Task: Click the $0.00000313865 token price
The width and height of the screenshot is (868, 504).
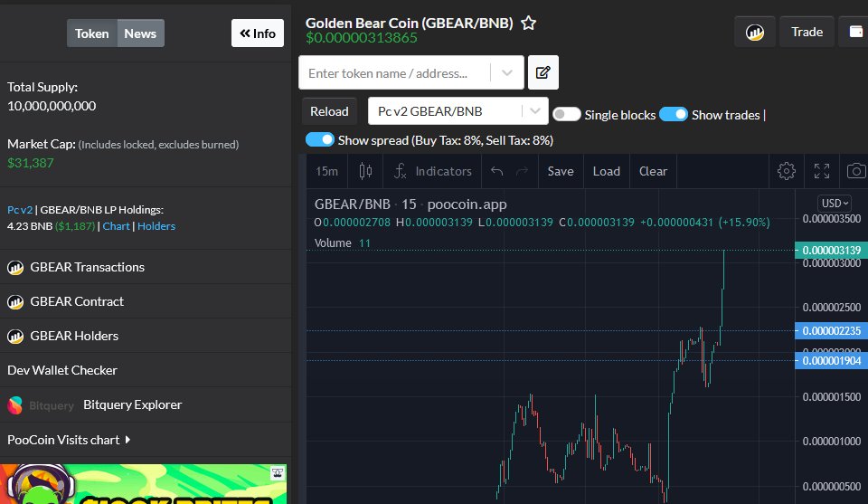Action: [362, 38]
